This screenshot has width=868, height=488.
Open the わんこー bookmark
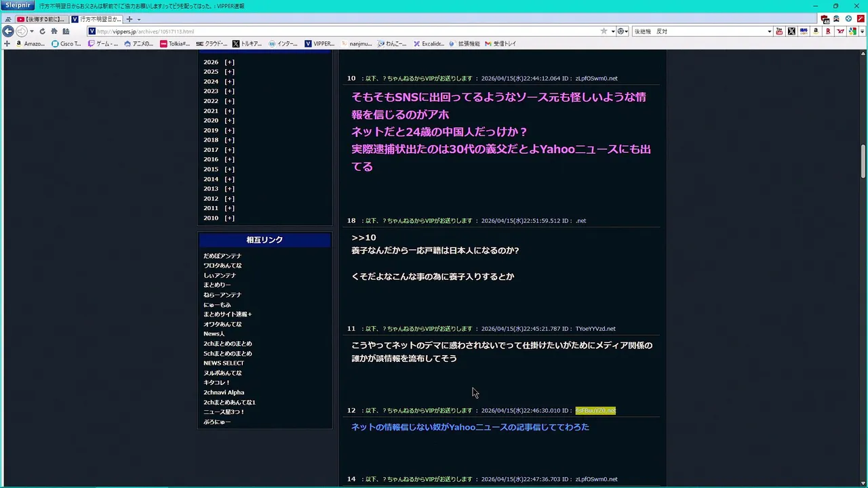392,43
